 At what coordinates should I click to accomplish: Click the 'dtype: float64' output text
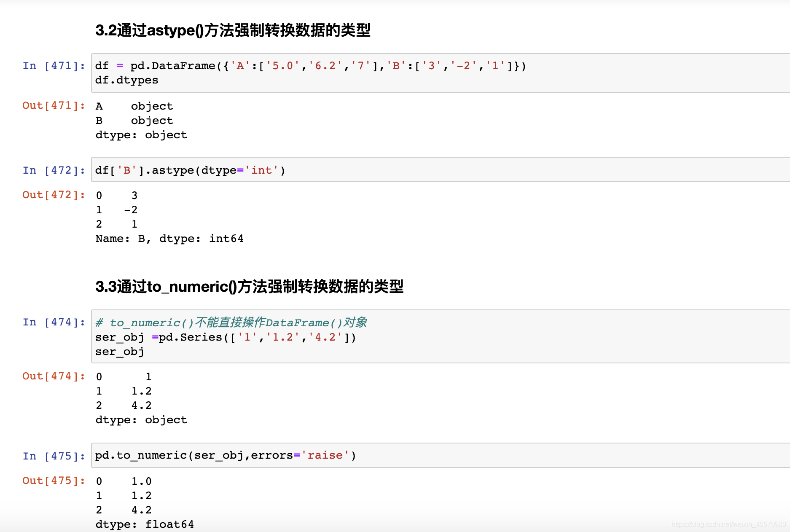tap(145, 524)
